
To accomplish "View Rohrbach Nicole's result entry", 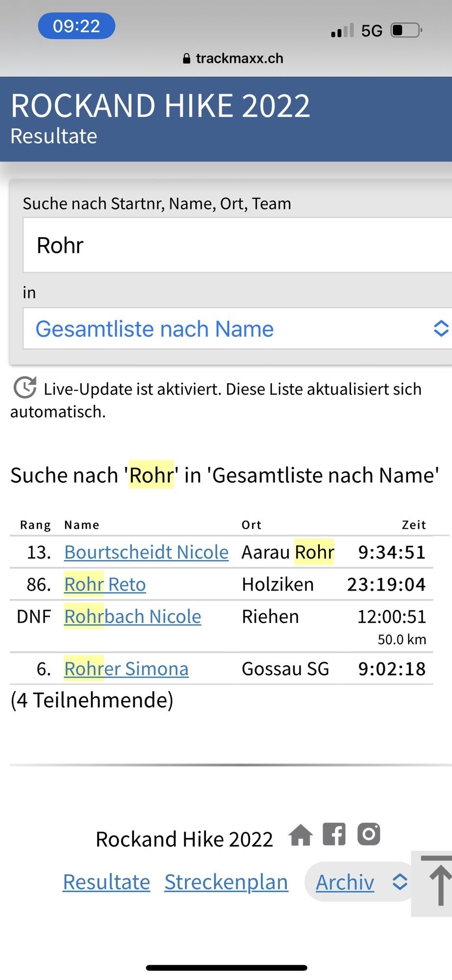I will (x=132, y=616).
